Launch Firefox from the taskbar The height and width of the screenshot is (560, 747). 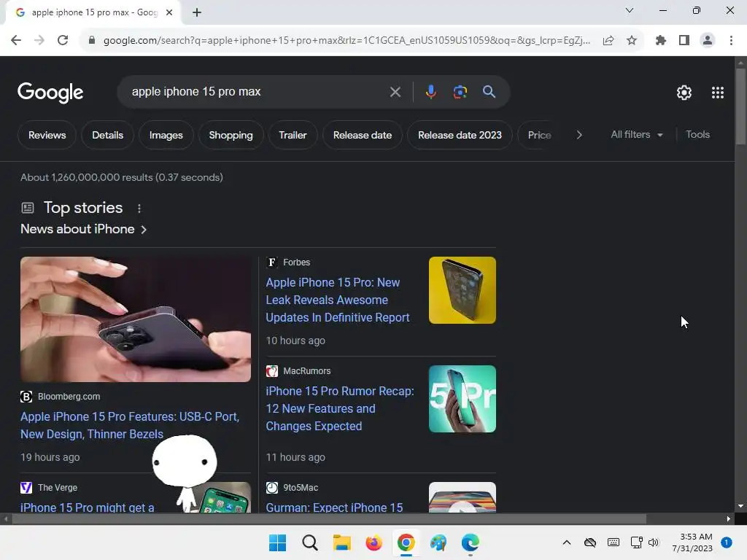(374, 542)
